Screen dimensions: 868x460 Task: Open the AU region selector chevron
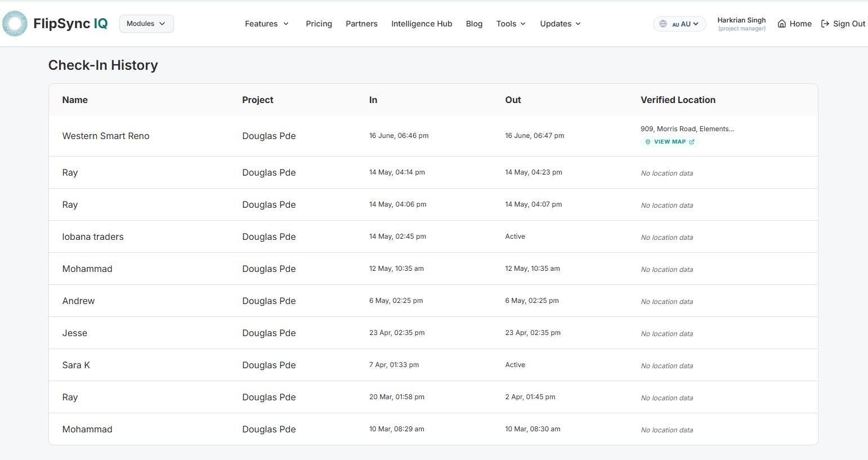point(696,24)
